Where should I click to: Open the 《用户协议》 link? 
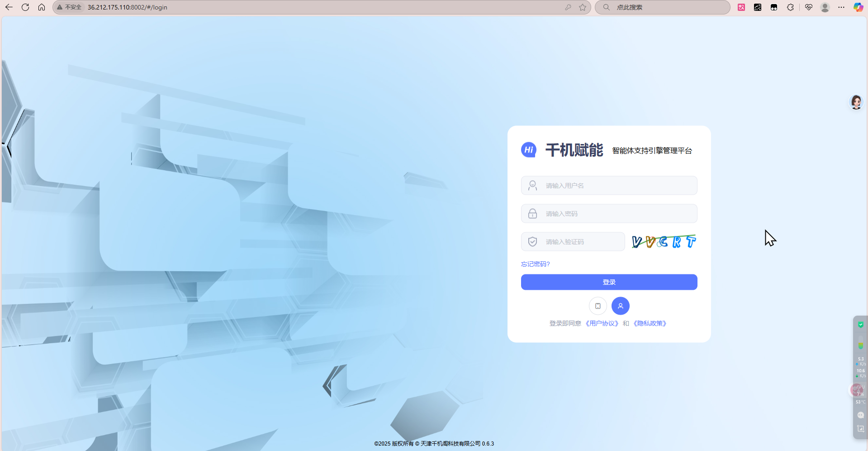coord(602,323)
